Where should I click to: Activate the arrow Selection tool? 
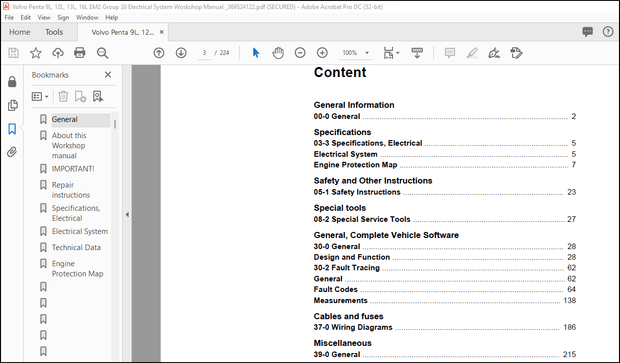click(256, 53)
